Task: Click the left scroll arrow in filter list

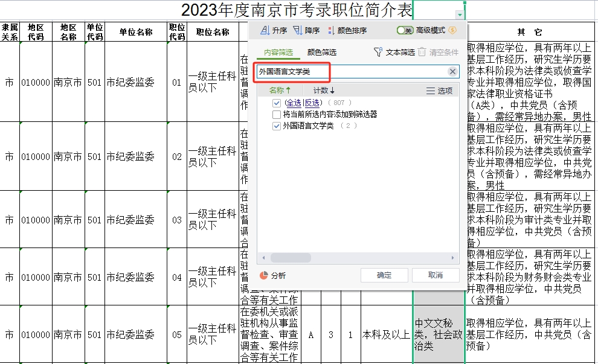Action: click(x=263, y=258)
